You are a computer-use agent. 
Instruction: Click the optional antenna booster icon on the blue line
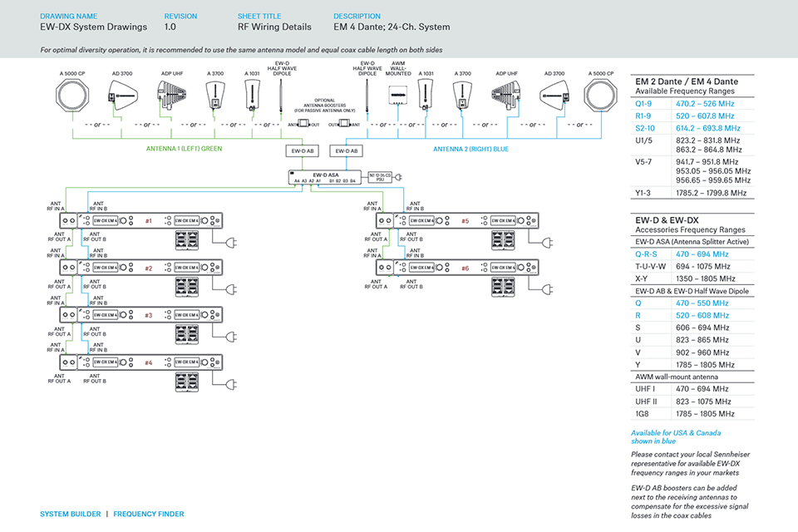pos(344,124)
